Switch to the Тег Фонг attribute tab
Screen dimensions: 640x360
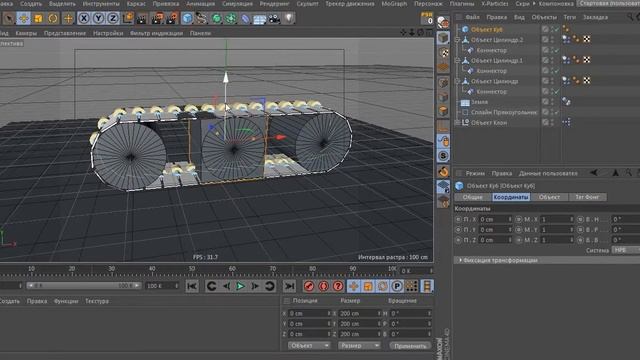click(x=587, y=197)
